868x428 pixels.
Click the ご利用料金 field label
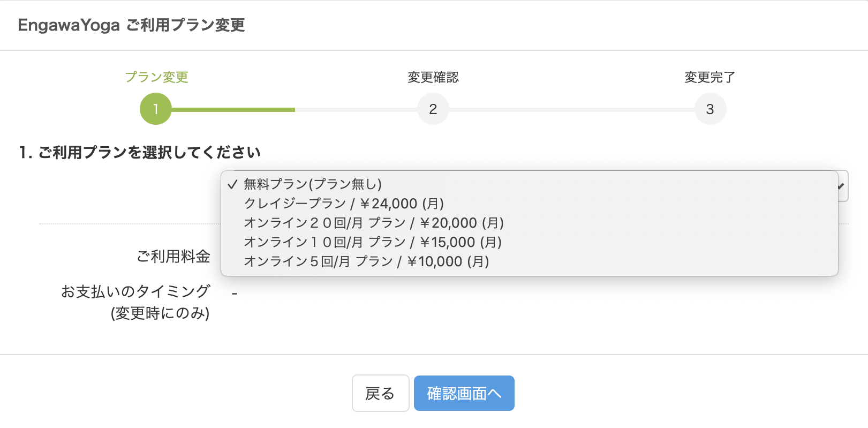pos(173,257)
